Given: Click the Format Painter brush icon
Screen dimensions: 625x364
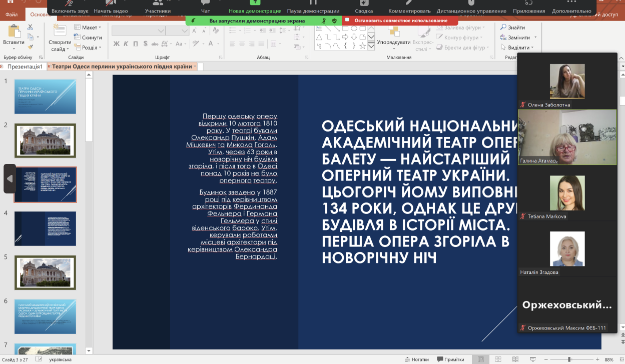Looking at the screenshot, I should (x=31, y=46).
